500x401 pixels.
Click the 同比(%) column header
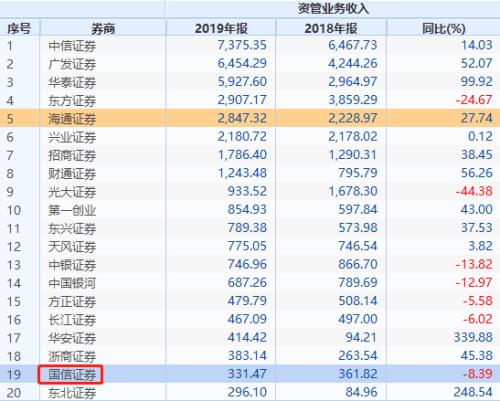(443, 29)
